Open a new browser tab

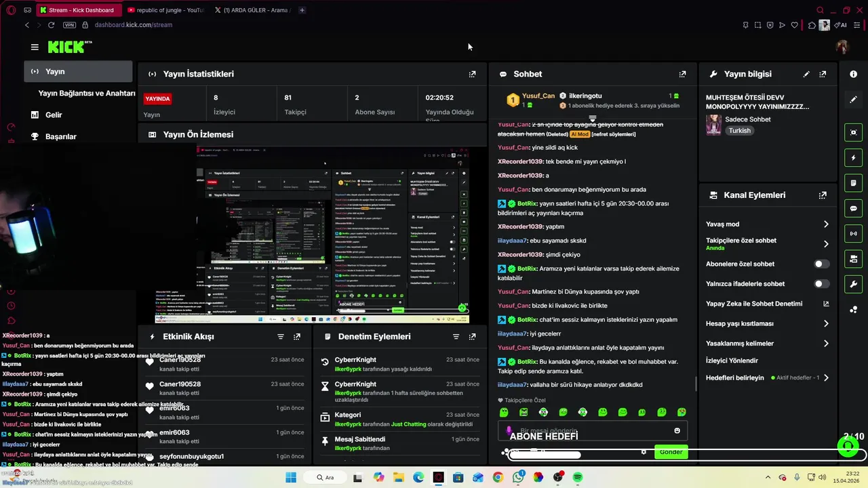point(302,10)
